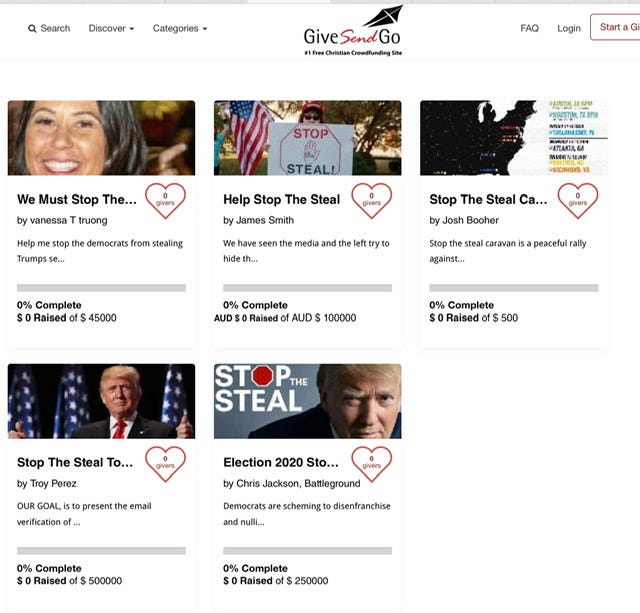Click givers heart on Troy Perez campaign

(165, 464)
